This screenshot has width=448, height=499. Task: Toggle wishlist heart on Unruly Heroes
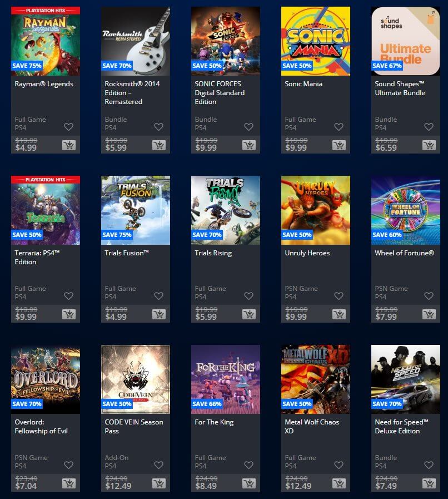(x=339, y=296)
